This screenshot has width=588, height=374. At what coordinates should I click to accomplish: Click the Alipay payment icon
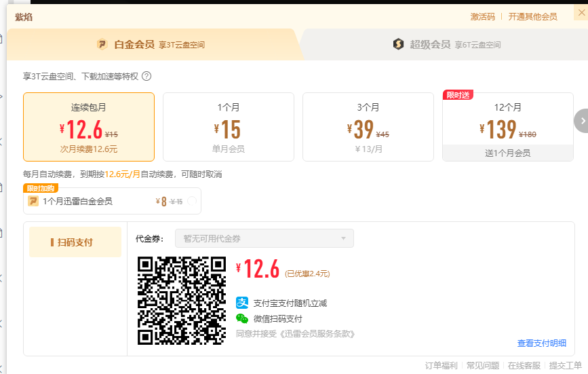pyautogui.click(x=242, y=303)
